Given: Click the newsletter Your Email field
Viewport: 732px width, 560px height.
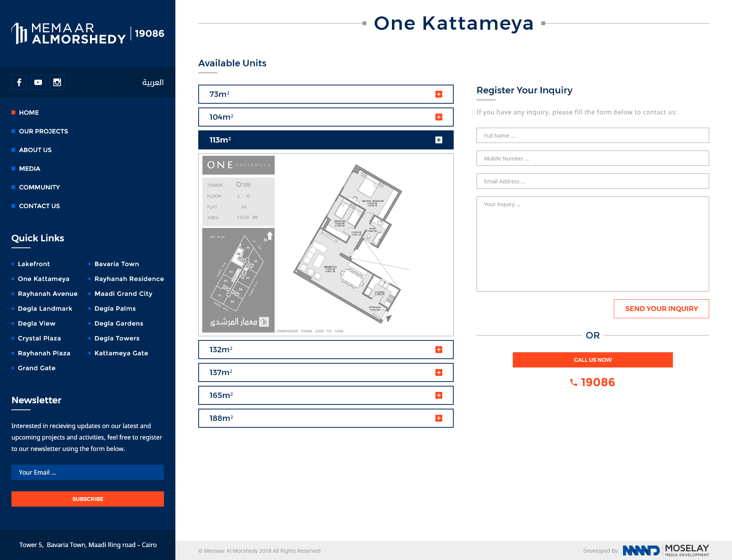Looking at the screenshot, I should click(88, 472).
